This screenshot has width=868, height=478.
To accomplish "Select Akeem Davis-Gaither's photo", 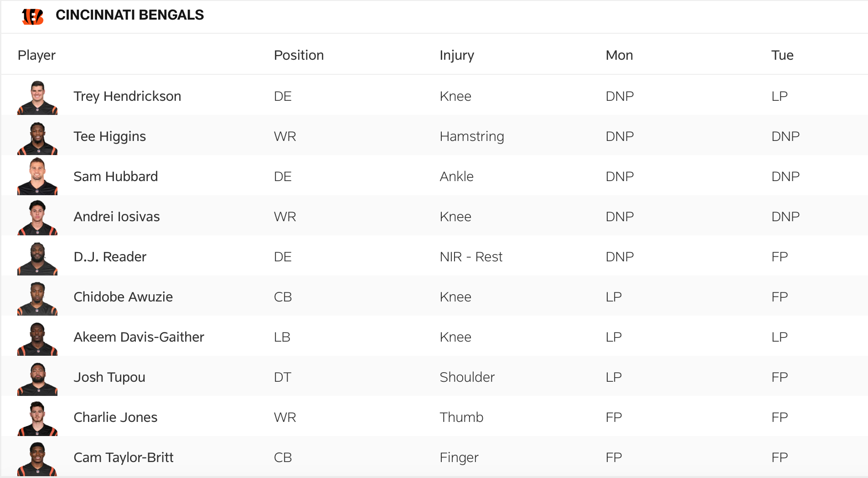I will 37,338.
